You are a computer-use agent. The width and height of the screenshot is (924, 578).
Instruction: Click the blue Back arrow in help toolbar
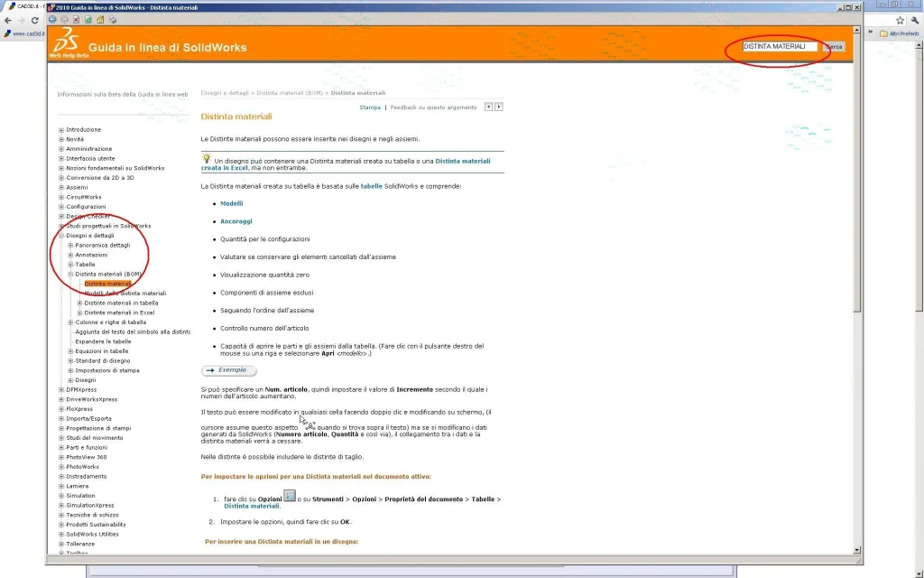point(52,20)
